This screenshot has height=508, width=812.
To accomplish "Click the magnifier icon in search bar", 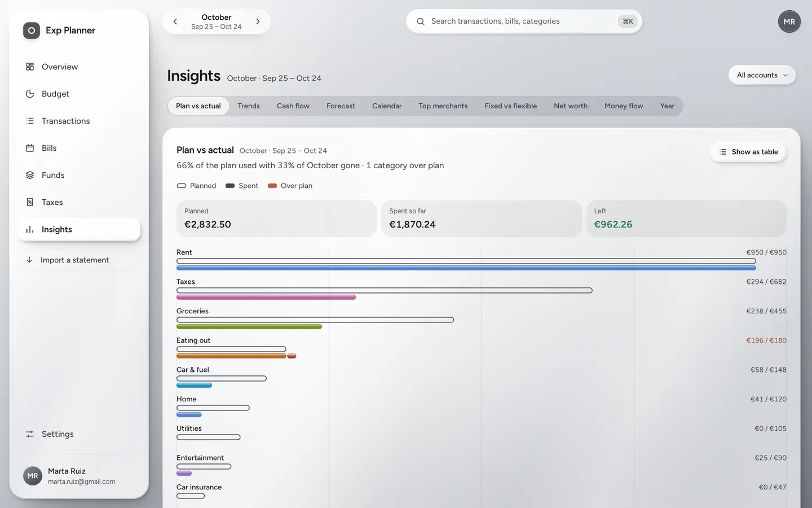I will 421,21.
